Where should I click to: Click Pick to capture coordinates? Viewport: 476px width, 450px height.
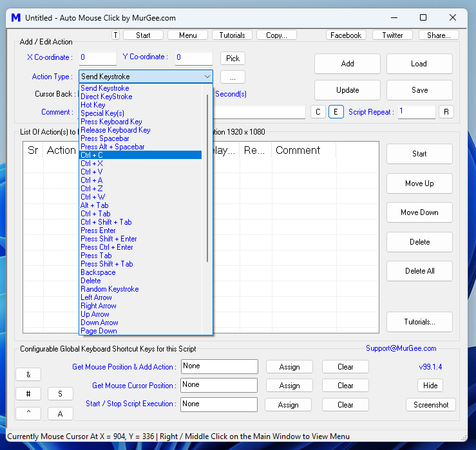233,59
